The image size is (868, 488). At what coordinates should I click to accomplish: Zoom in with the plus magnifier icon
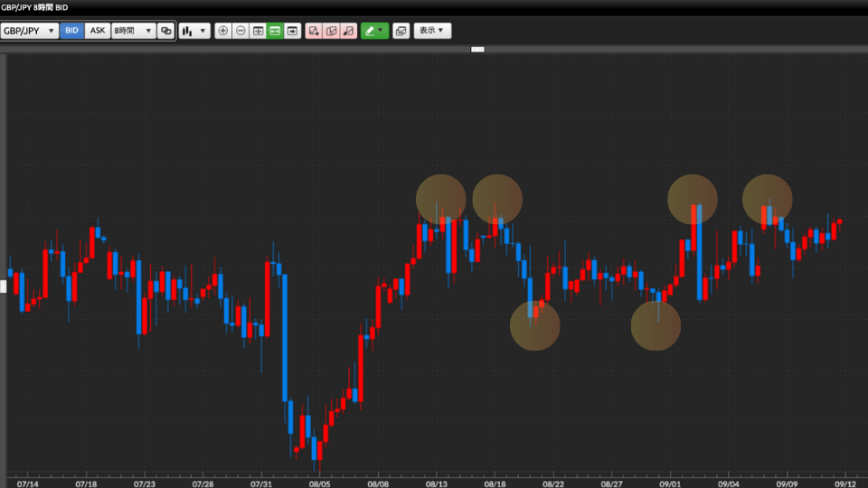point(223,31)
